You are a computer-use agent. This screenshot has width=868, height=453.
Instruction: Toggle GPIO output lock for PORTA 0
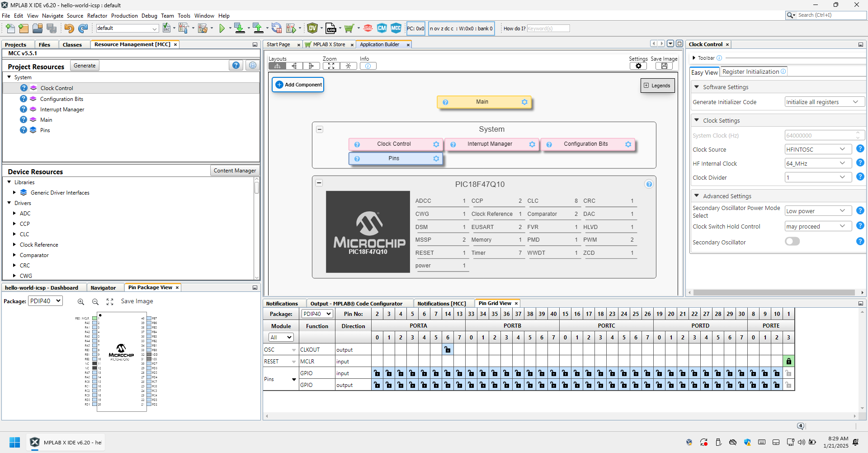click(x=377, y=385)
